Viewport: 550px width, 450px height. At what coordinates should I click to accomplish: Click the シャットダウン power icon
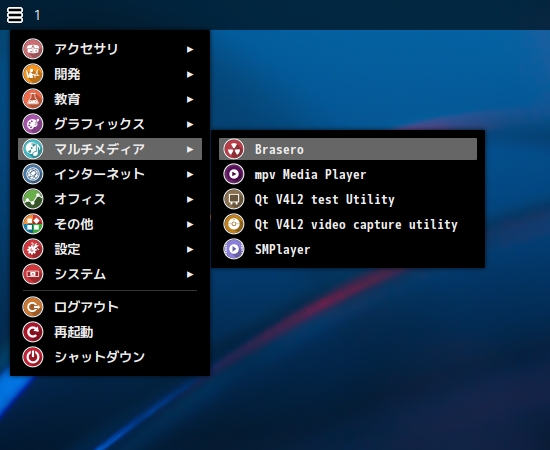33,357
